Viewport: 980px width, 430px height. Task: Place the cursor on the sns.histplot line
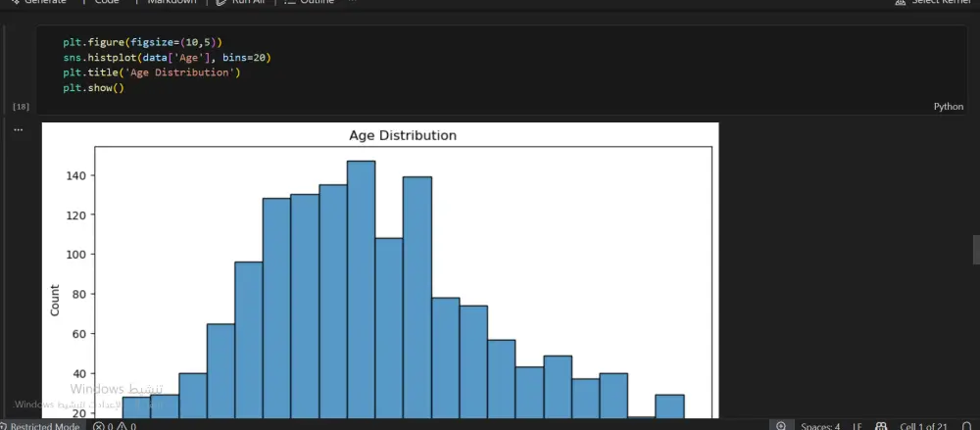tap(167, 58)
